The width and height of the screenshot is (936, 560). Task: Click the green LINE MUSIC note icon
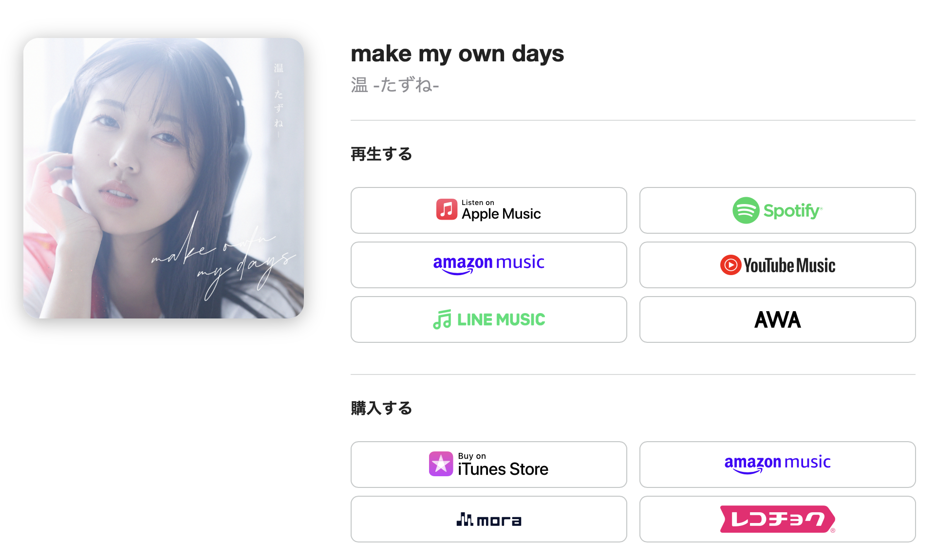pyautogui.click(x=442, y=319)
